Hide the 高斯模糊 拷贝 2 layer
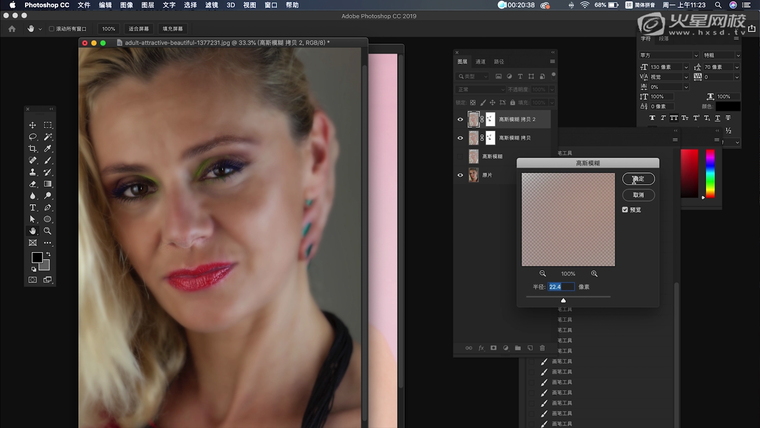 (461, 119)
